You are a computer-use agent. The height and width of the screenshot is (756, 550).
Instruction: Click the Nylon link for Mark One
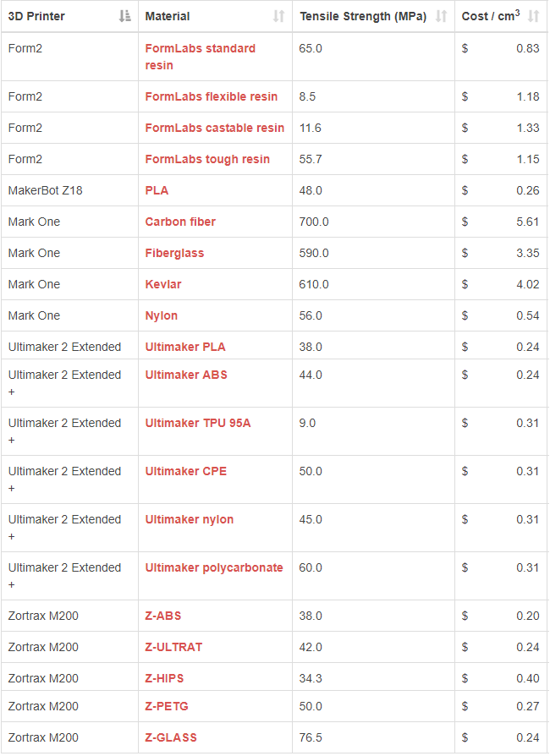click(161, 315)
